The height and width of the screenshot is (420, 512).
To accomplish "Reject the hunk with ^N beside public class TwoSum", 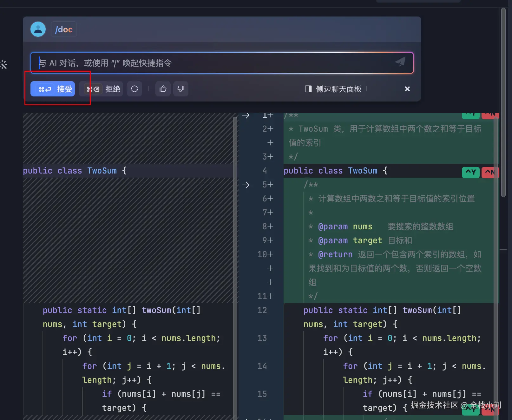I will tap(490, 172).
